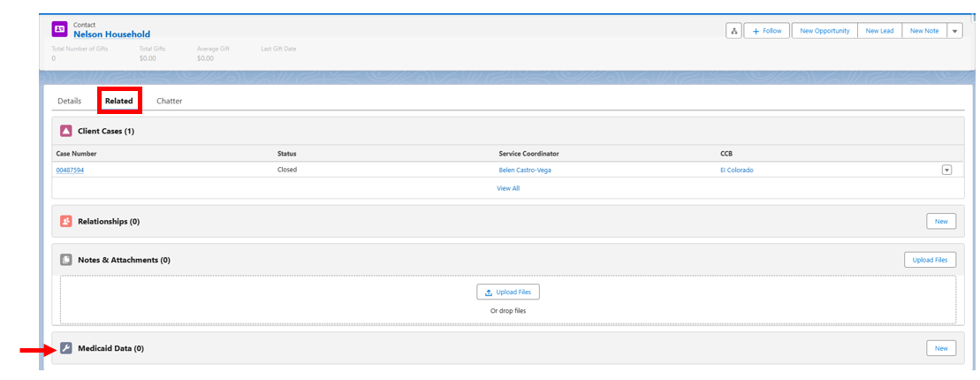Click the Medicaid Data wrench icon
The height and width of the screenshot is (380, 980).
(x=65, y=348)
